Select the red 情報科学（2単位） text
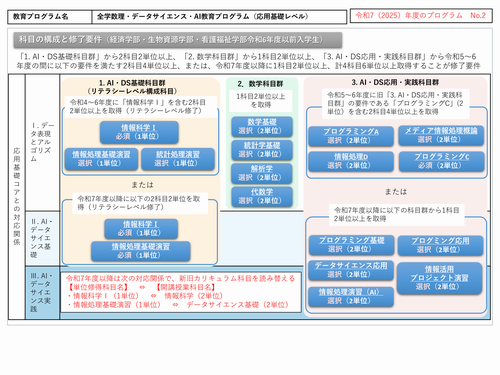The image size is (500, 375). tap(194, 296)
